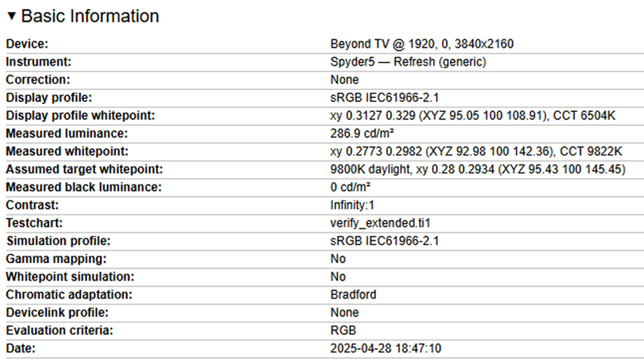Screen dimensions: 644x362
Task: Click the Display profile sRGB value
Action: tap(384, 98)
